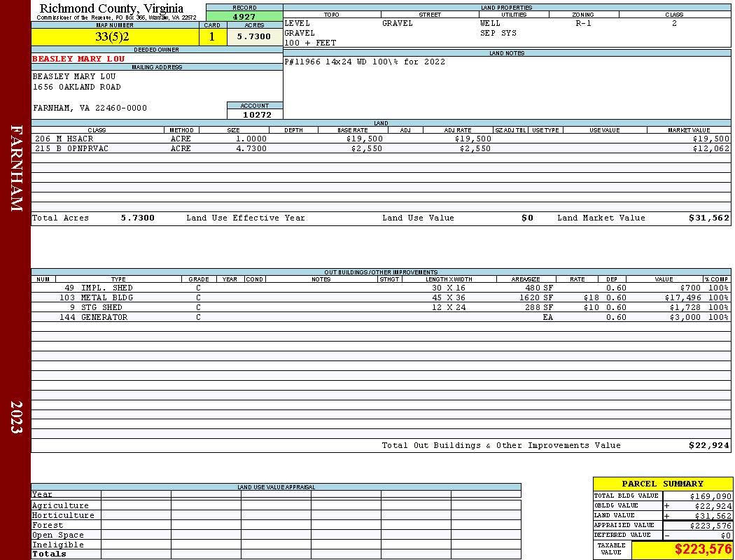Click metal building value $17,496
This screenshot has height=560, width=735.
[x=682, y=297]
